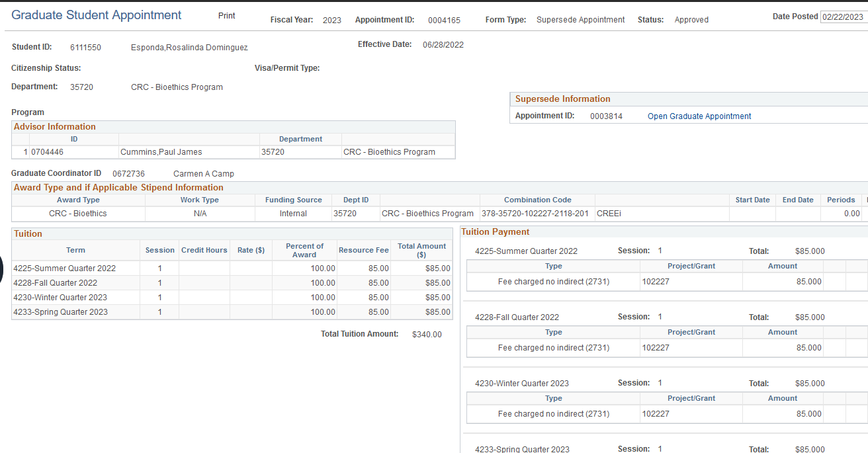Click the Graduate Student Appointment page title
Viewport: 868px width, 453px height.
(x=97, y=15)
